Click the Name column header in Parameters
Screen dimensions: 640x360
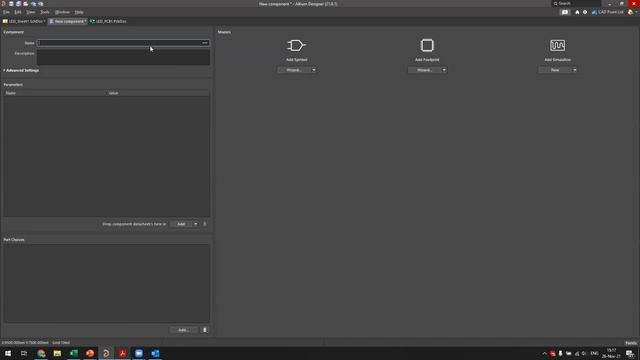pyautogui.click(x=55, y=93)
